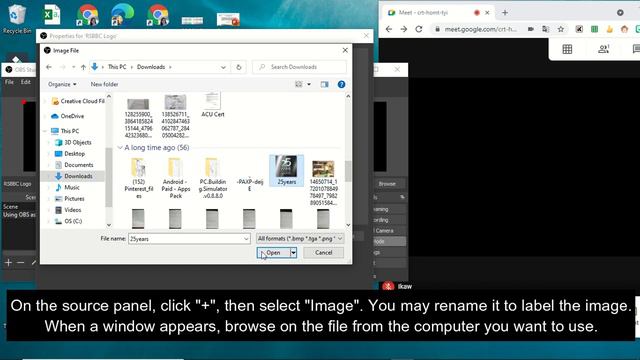Select 3D Objects in navigation pane
Screen dimensions: 640x360
coord(74,142)
